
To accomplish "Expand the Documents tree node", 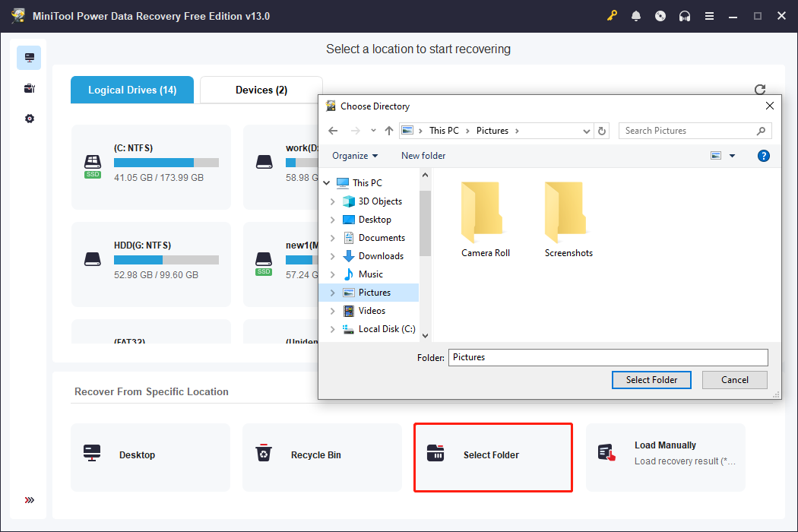I will coord(332,238).
